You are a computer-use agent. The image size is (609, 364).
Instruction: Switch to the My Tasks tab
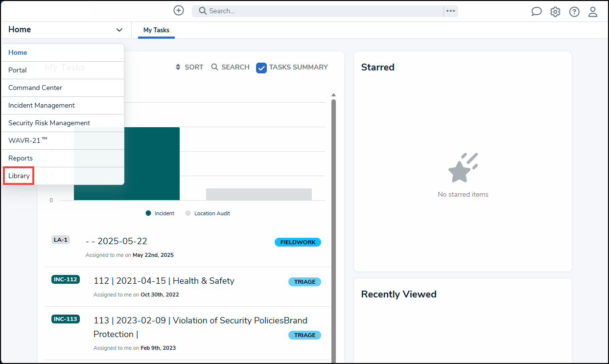(x=156, y=30)
